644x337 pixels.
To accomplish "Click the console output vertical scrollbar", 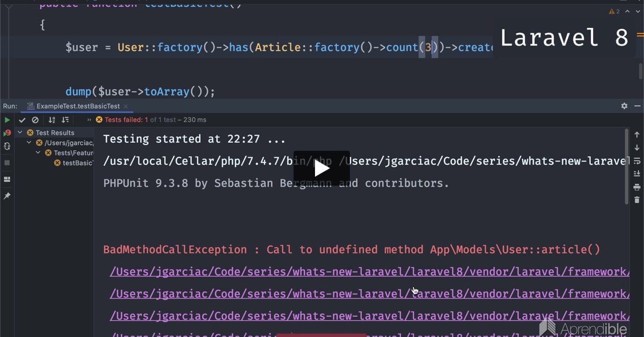I will click(x=626, y=166).
